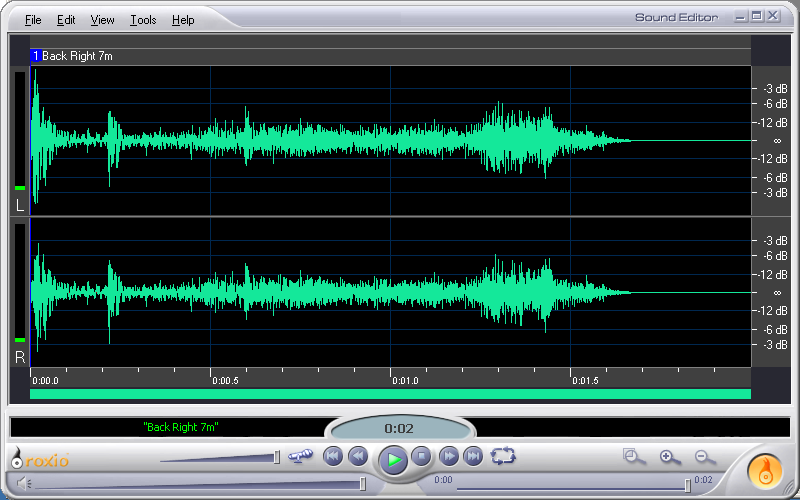Click the Zoom In magnifier icon
The width and height of the screenshot is (800, 500).
(669, 457)
